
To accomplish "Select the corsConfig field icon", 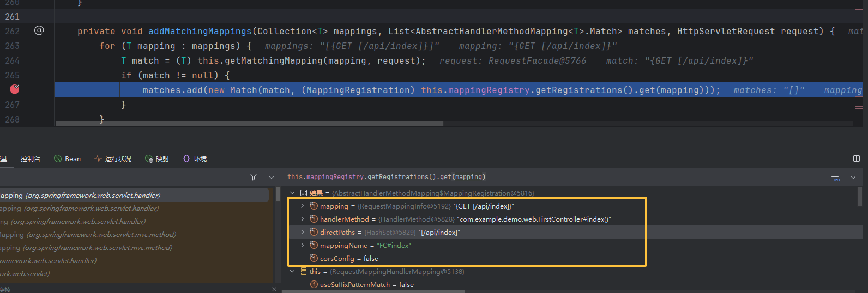I will click(314, 258).
